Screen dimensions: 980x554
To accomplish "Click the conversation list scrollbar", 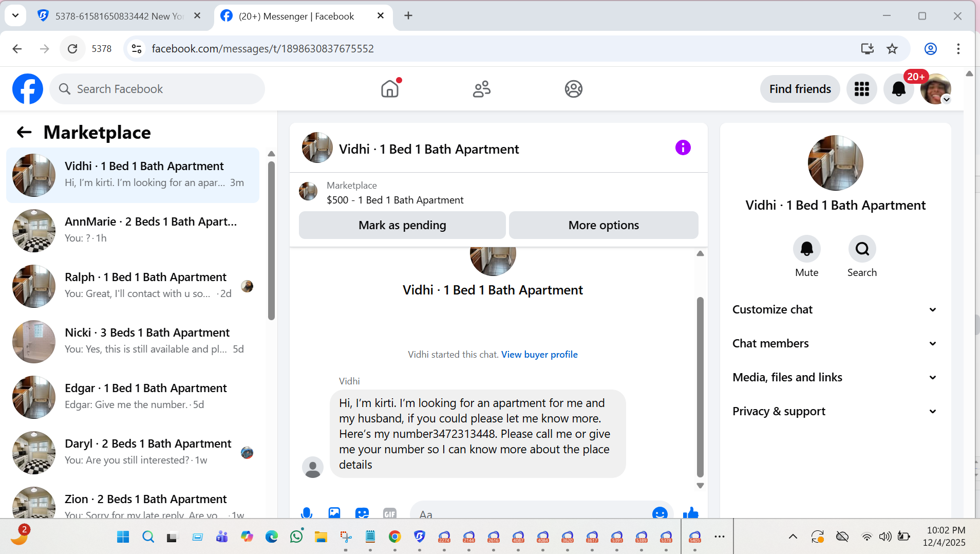I will pos(272,241).
